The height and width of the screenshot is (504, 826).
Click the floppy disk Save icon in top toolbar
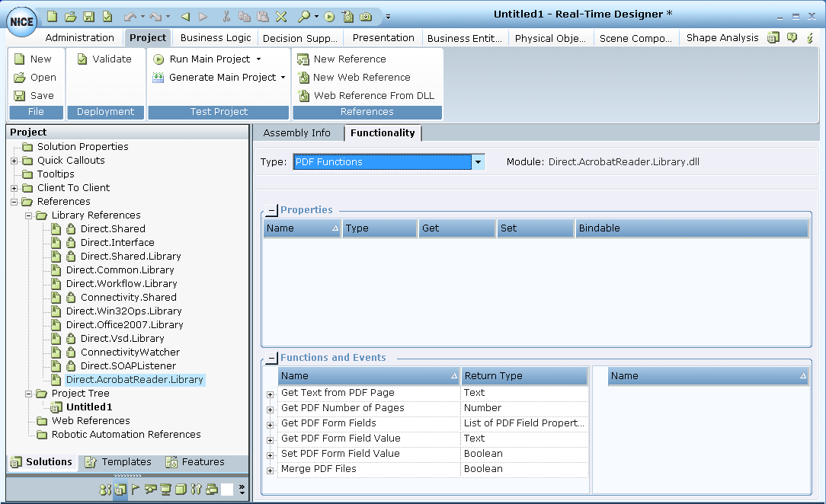pos(88,16)
